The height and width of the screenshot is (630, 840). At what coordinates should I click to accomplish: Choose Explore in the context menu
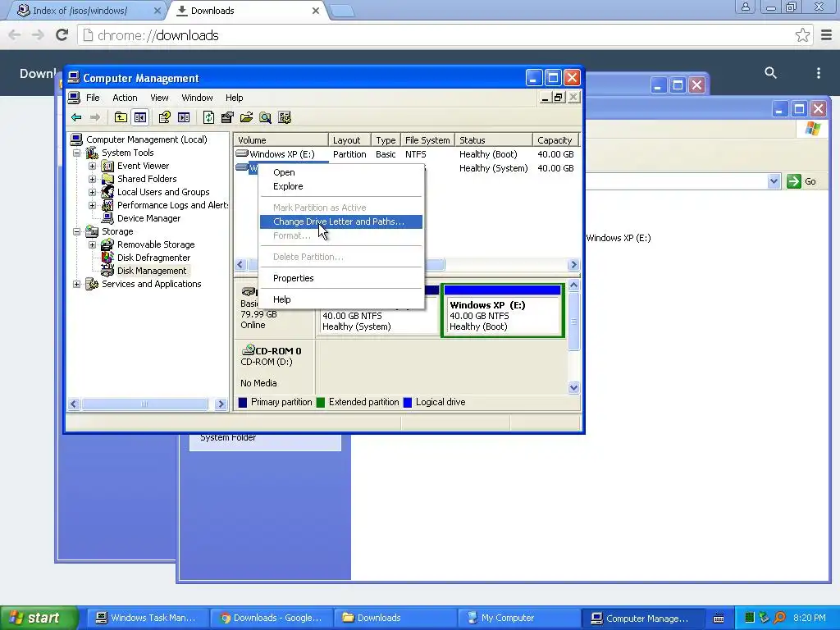pyautogui.click(x=341, y=186)
